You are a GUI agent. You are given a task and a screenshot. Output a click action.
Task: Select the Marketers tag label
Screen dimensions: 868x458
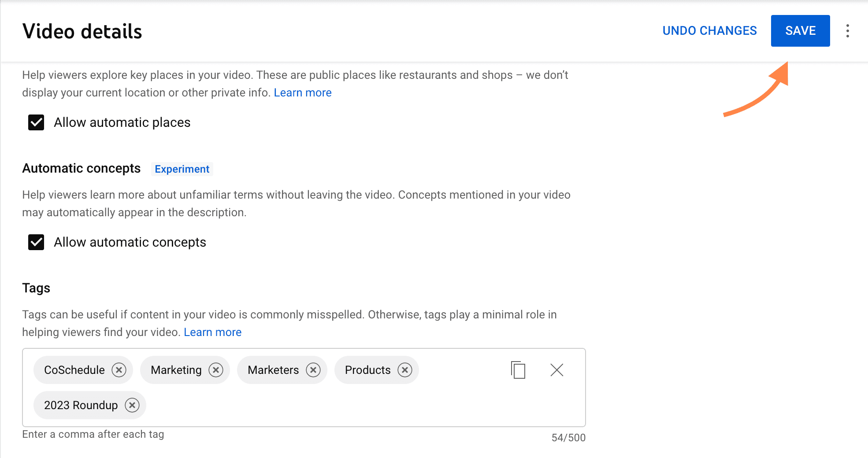(273, 370)
